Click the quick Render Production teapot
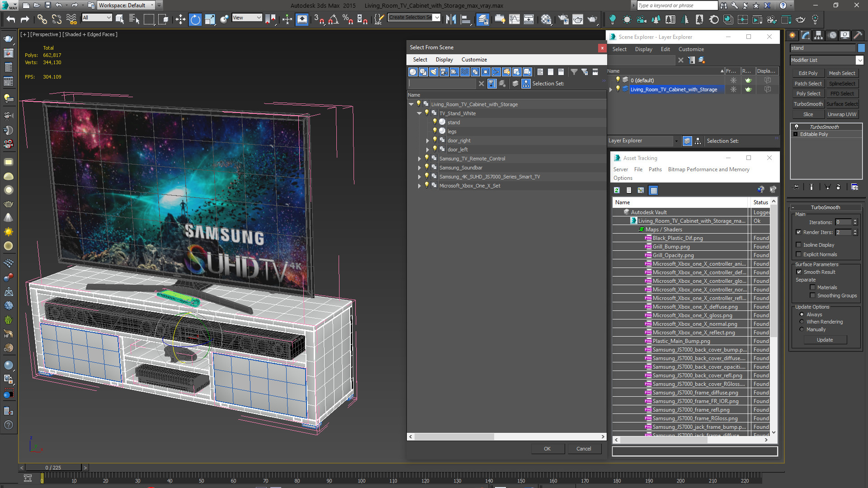The width and height of the screenshot is (868, 488). tap(592, 19)
